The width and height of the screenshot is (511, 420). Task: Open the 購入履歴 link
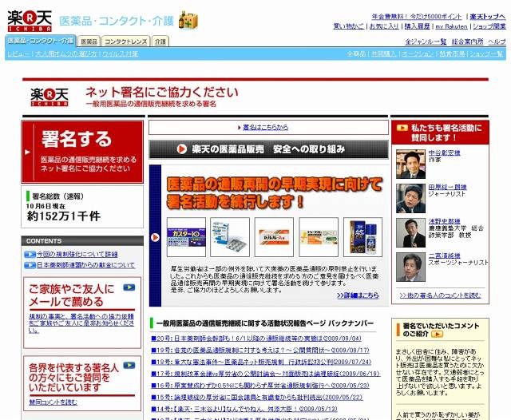click(x=417, y=26)
